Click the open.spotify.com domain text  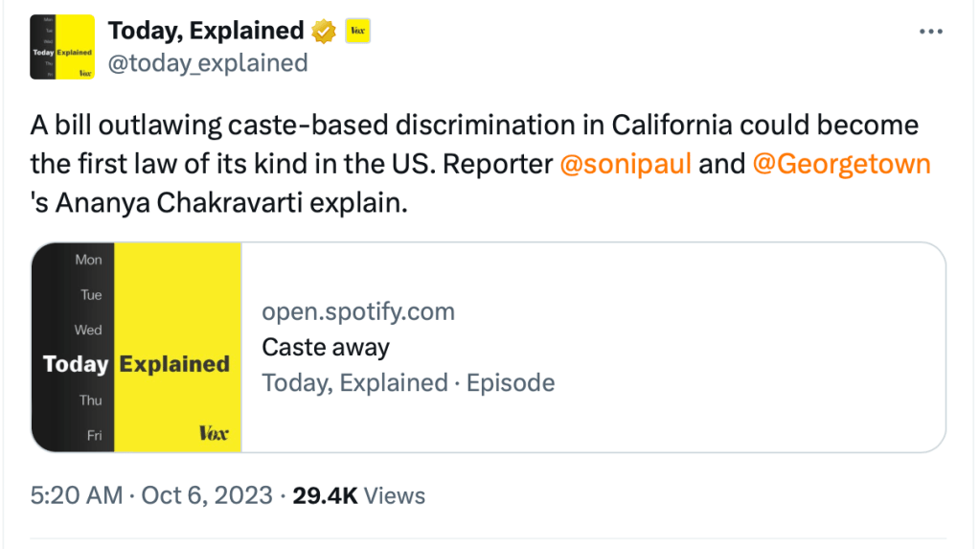point(358,311)
